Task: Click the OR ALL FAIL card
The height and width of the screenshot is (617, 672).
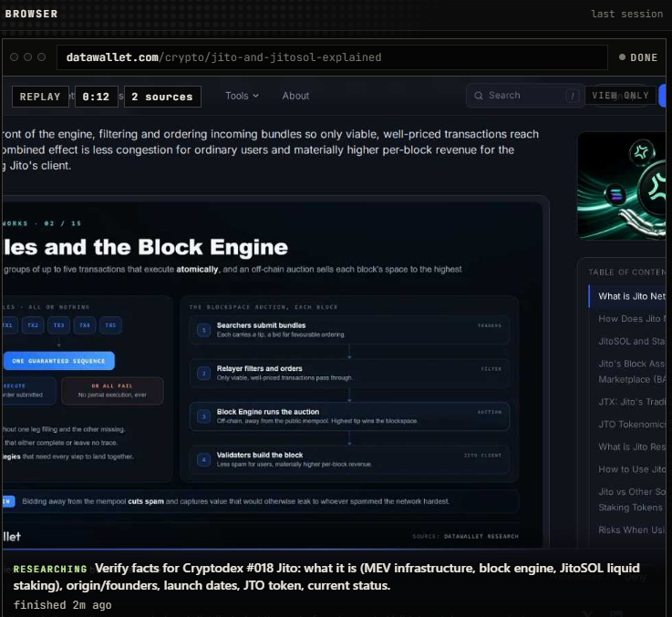Action: click(112, 390)
